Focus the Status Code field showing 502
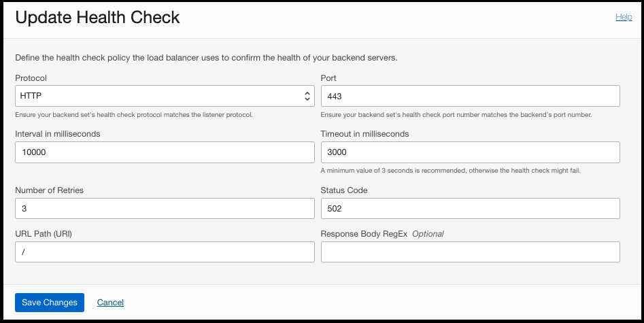Viewport: 644px width, 323px height. coord(470,208)
